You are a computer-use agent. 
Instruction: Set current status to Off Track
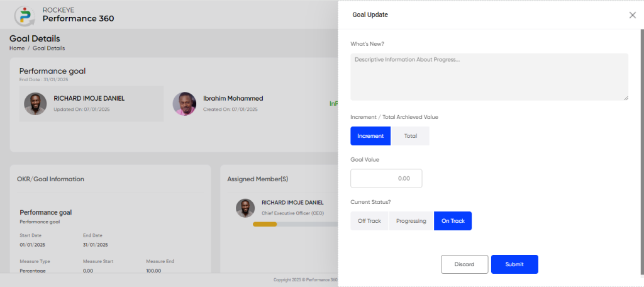coord(369,221)
